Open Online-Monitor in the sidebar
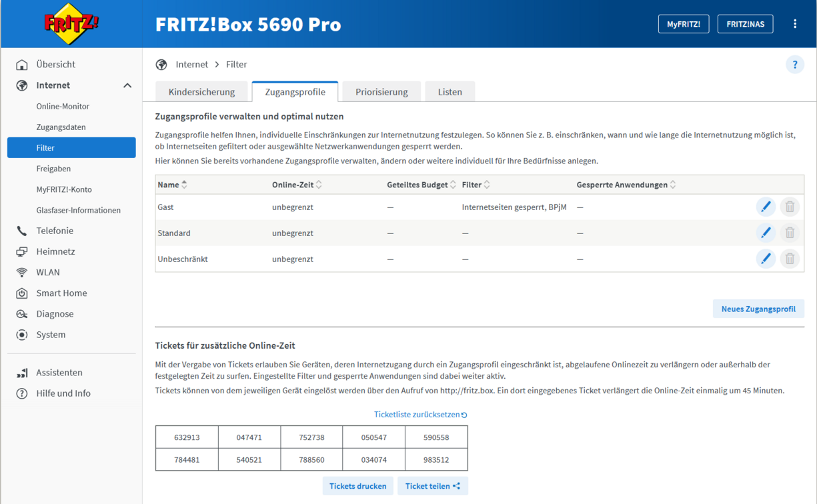 (63, 106)
